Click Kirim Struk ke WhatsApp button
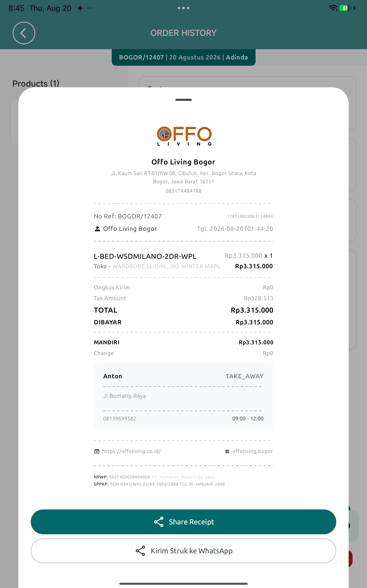Screen dimensions: 367x588 tap(183, 551)
